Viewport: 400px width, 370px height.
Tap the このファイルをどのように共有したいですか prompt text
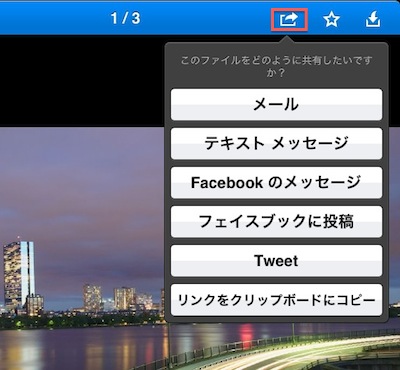(x=276, y=66)
